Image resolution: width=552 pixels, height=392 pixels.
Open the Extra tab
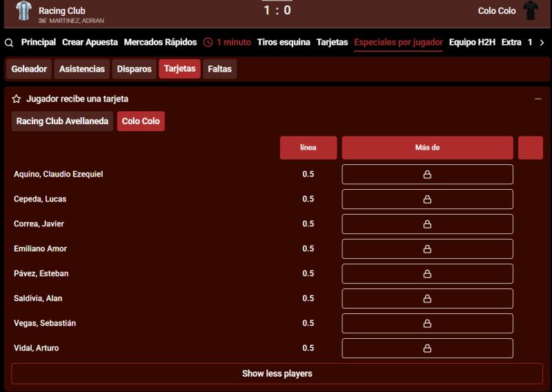511,42
